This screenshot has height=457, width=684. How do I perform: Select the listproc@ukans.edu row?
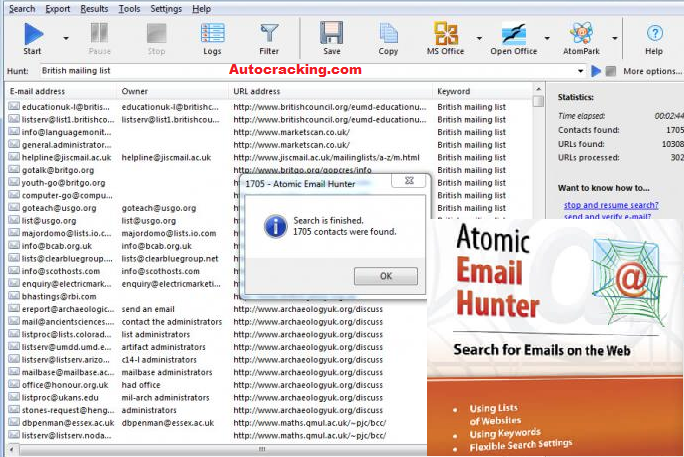pyautogui.click(x=60, y=398)
